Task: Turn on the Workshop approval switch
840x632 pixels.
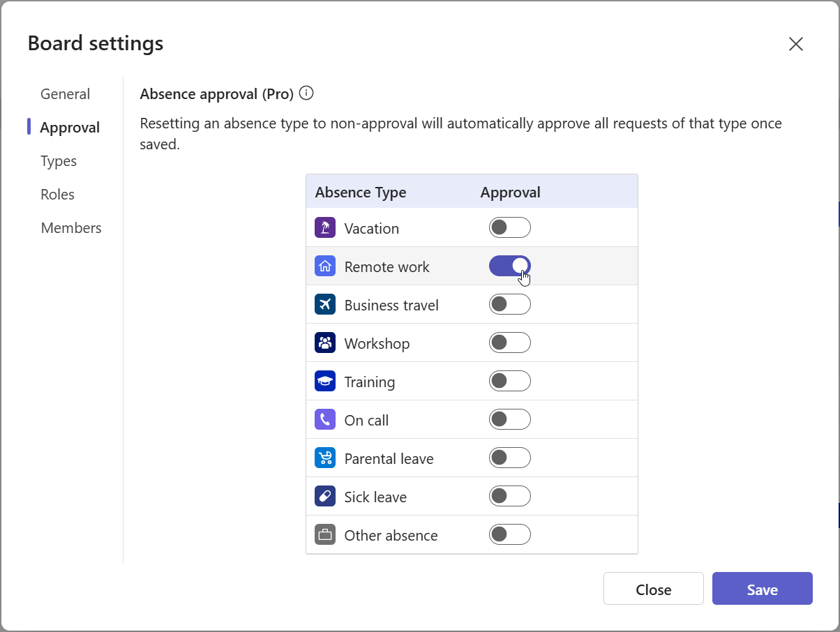Action: pyautogui.click(x=510, y=343)
